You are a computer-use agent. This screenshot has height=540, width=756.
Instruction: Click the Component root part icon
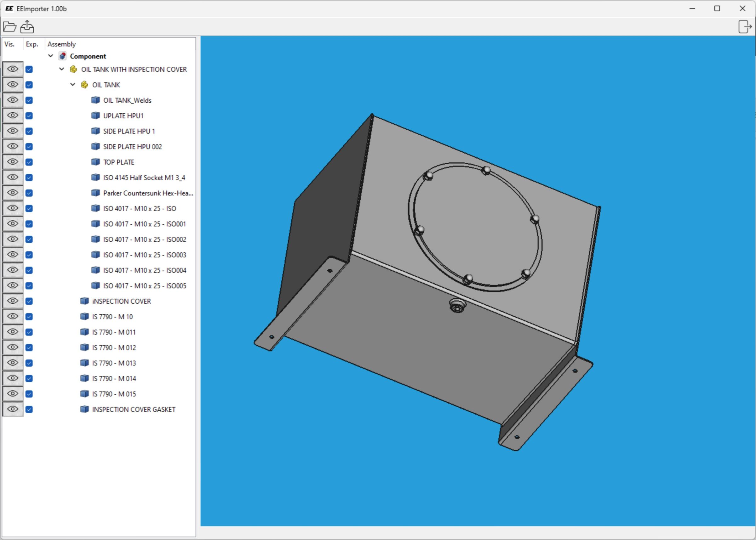tap(63, 56)
